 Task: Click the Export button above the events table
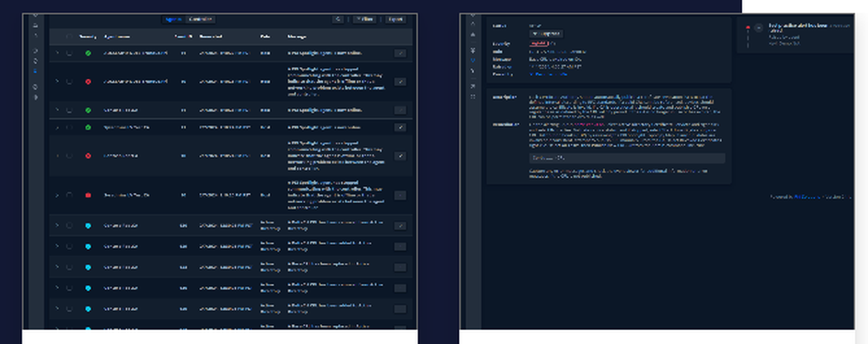395,19
